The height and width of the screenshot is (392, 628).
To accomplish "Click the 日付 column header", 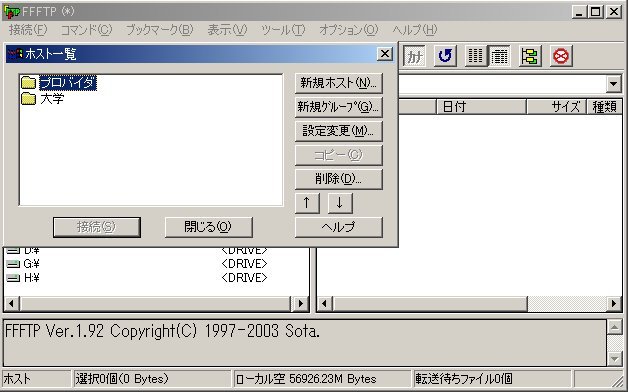I will 481,107.
